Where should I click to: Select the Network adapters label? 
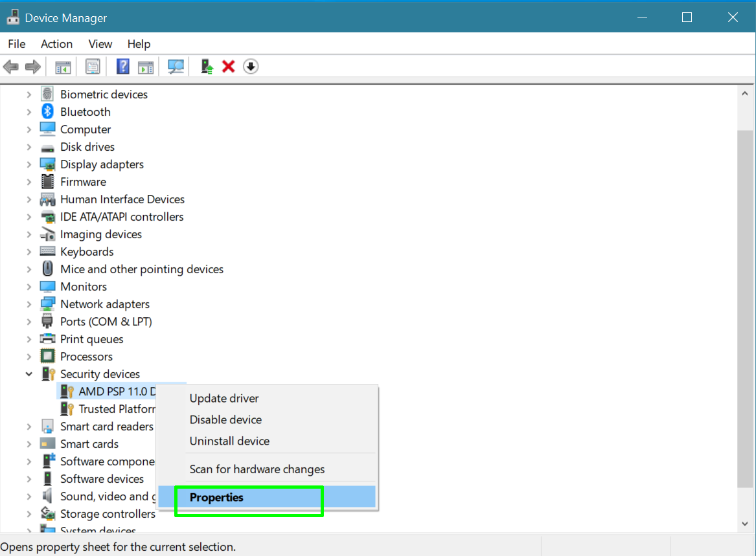tap(105, 304)
